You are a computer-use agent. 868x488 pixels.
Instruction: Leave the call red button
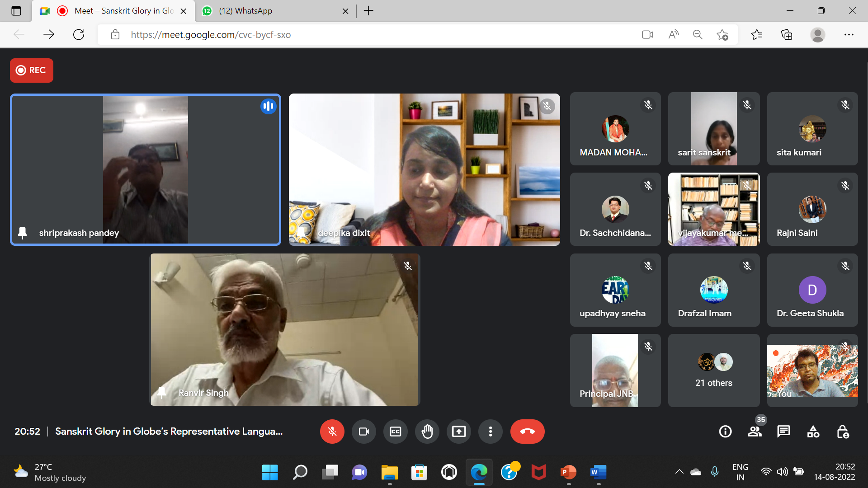pyautogui.click(x=527, y=432)
